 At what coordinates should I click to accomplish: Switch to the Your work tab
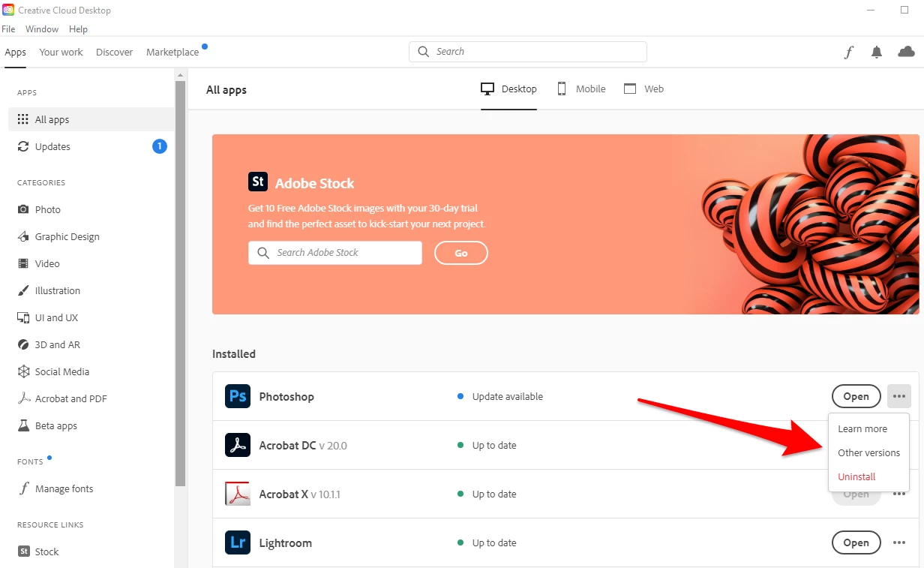(x=61, y=53)
